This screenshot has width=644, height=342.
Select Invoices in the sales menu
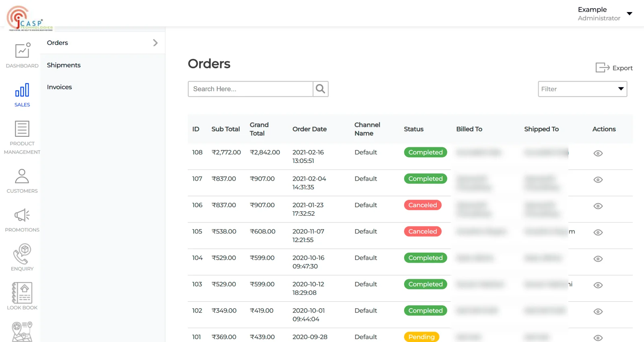point(60,87)
